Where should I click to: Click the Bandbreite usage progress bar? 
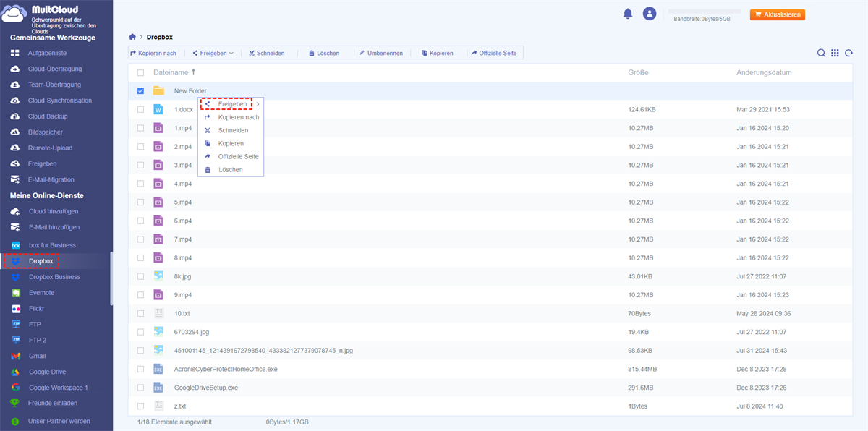(x=702, y=12)
